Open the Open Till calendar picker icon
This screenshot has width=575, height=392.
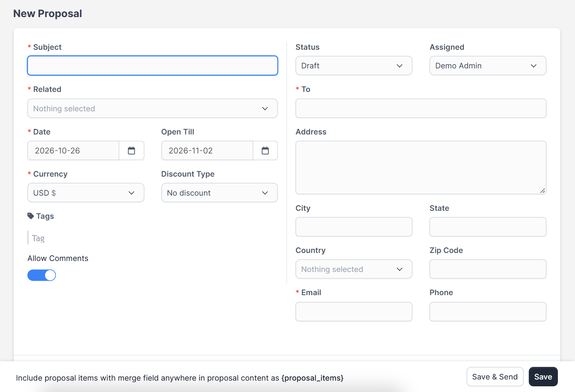[x=265, y=150]
